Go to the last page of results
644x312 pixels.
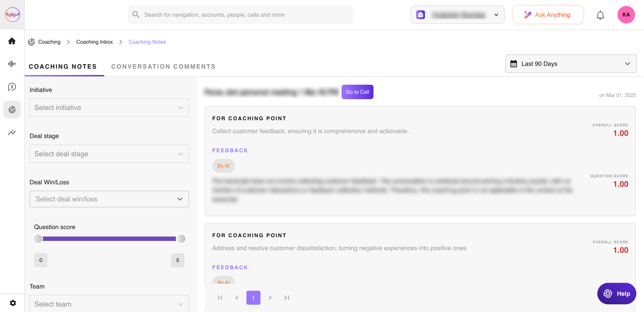coord(287,298)
